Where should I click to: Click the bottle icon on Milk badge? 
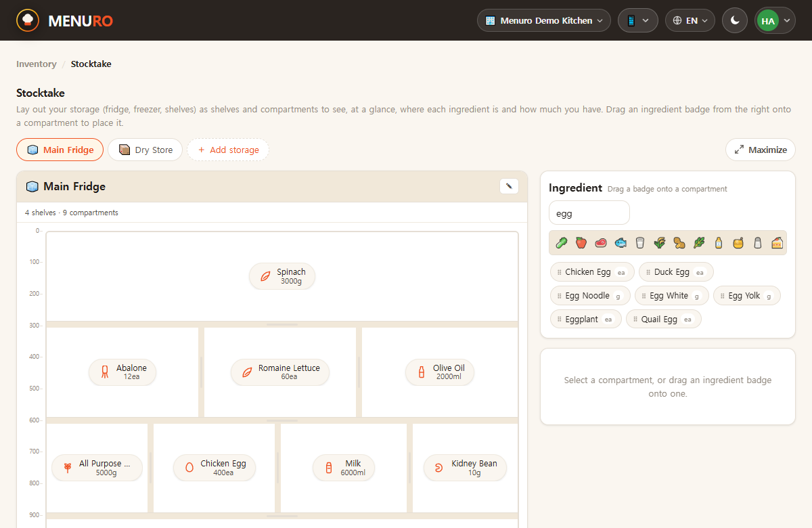pos(329,468)
